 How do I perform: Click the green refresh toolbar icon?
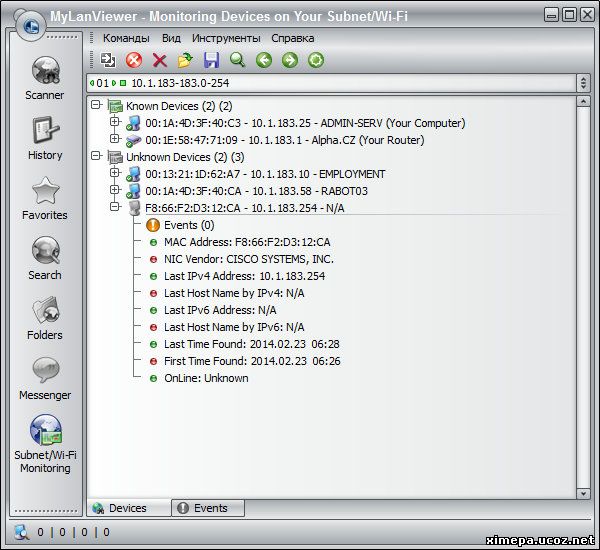point(316,60)
